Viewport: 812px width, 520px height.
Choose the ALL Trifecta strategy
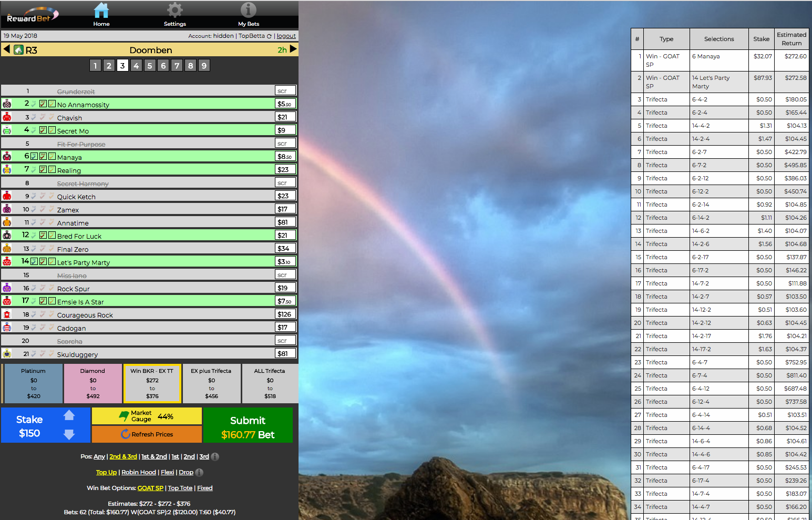(270, 384)
